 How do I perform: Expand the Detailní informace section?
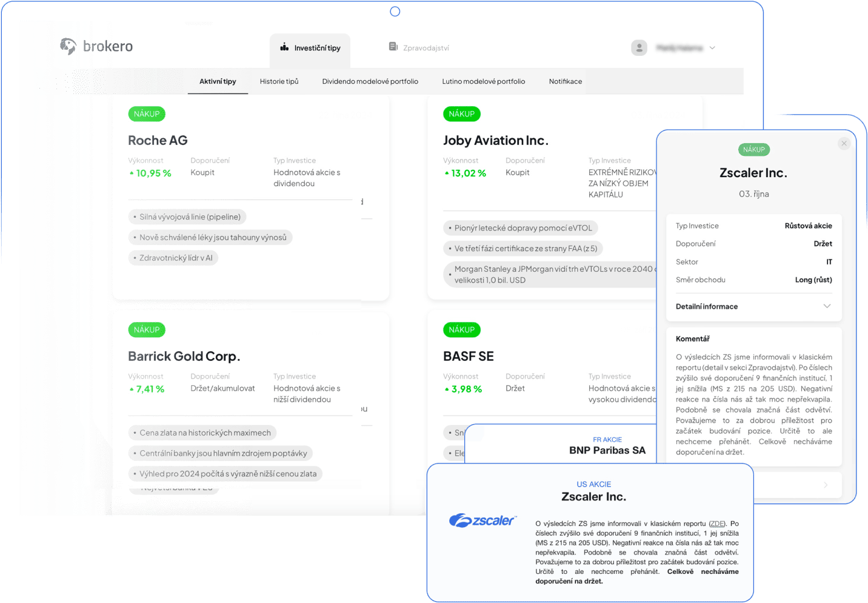click(x=827, y=306)
